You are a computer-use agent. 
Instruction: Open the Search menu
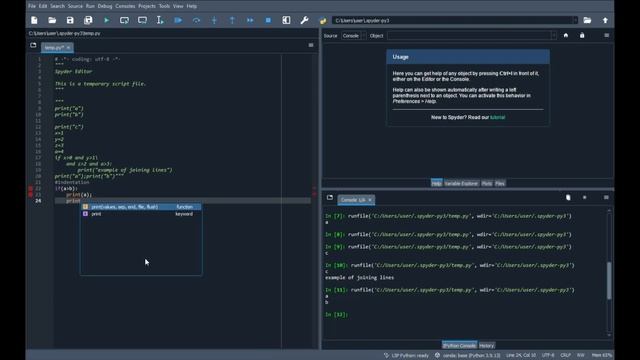tap(58, 6)
